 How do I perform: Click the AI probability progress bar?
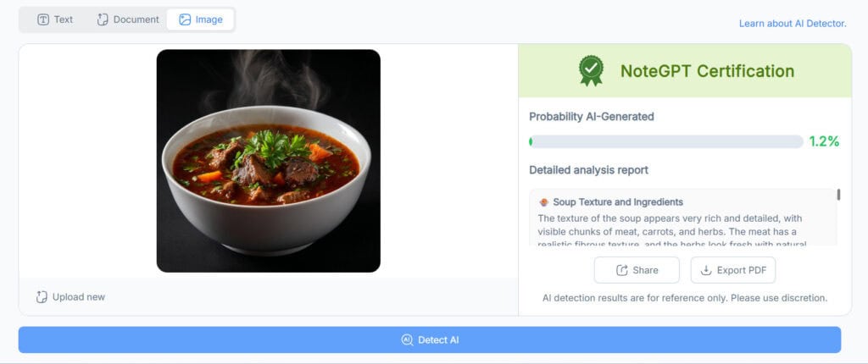click(x=665, y=141)
